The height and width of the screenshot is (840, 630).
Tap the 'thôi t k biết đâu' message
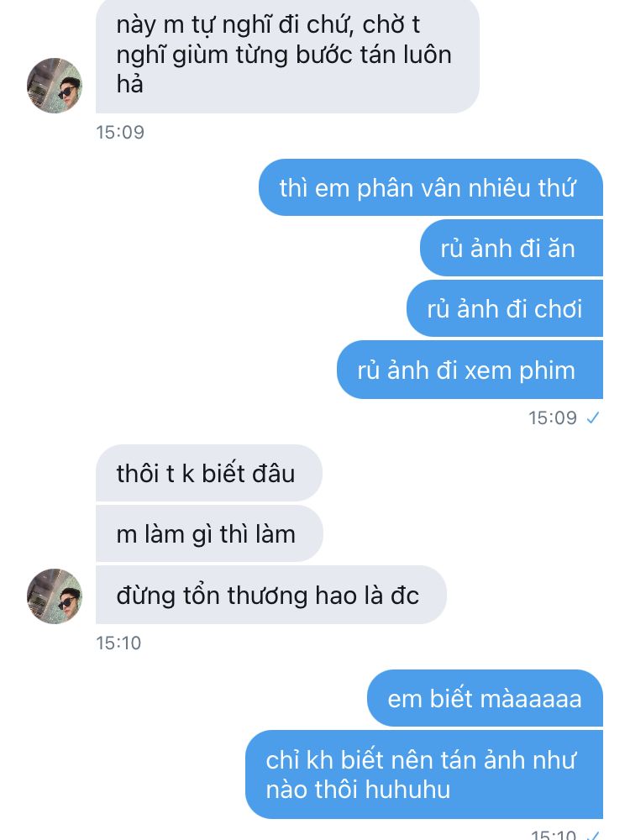tap(209, 473)
